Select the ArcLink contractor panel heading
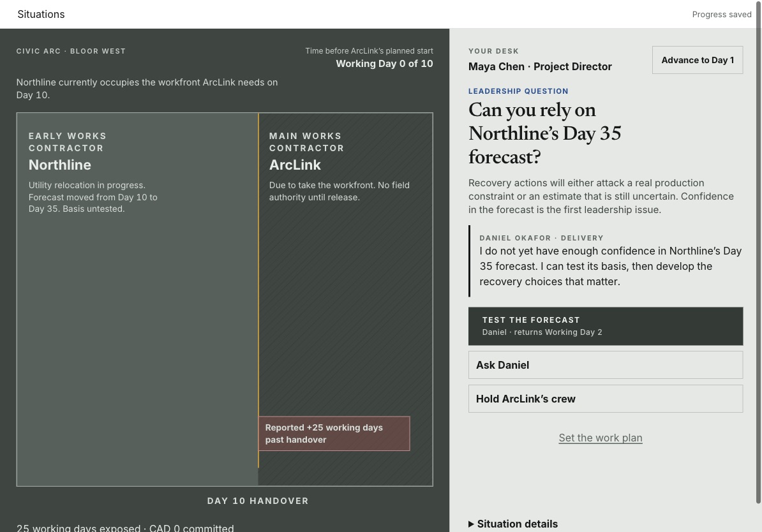The image size is (762, 532). (295, 165)
